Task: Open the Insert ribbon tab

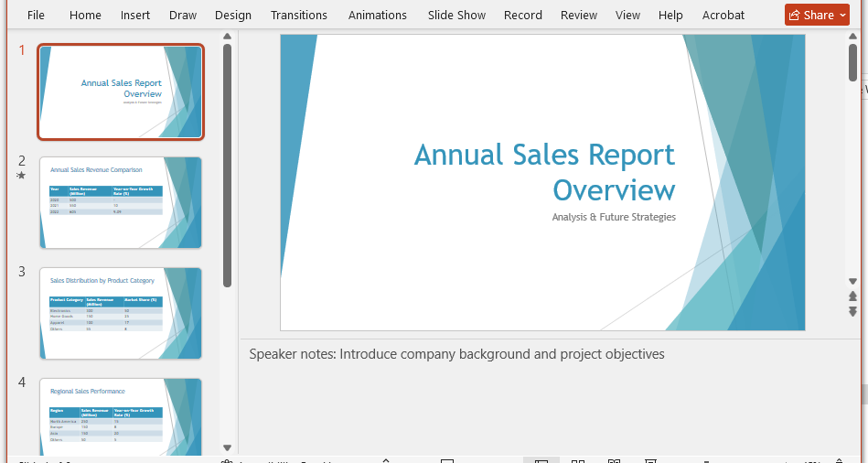Action: pyautogui.click(x=135, y=15)
